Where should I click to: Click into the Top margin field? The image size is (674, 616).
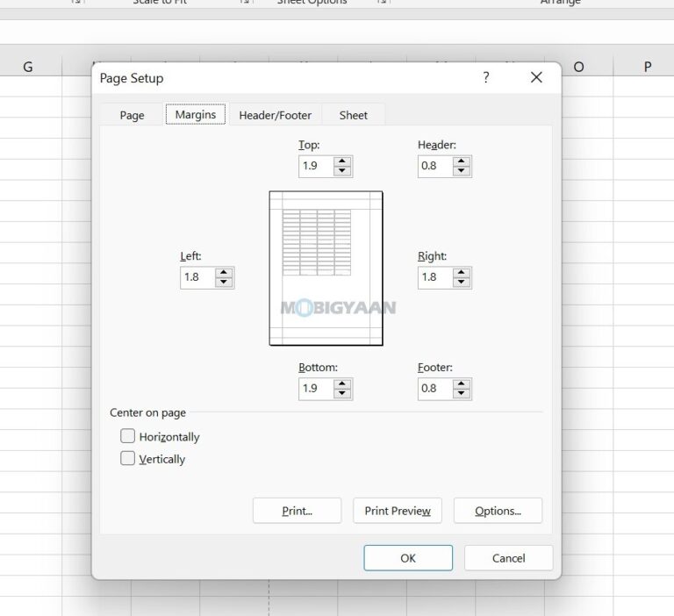pos(316,166)
